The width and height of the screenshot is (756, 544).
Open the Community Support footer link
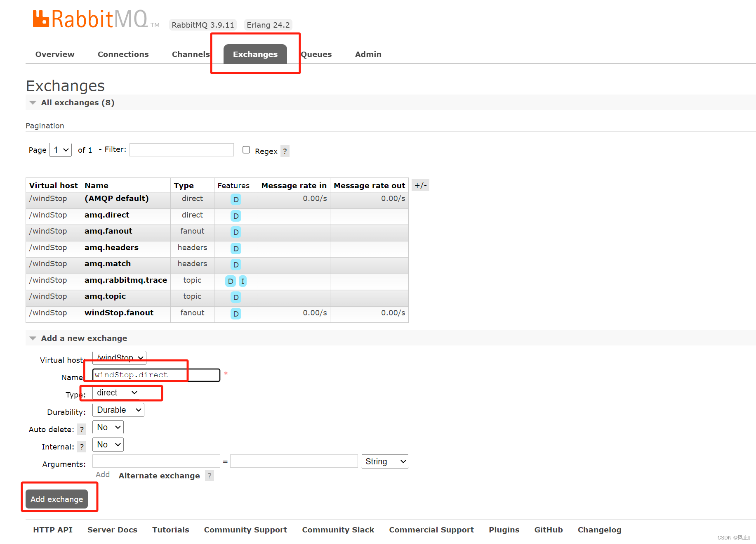tap(245, 530)
